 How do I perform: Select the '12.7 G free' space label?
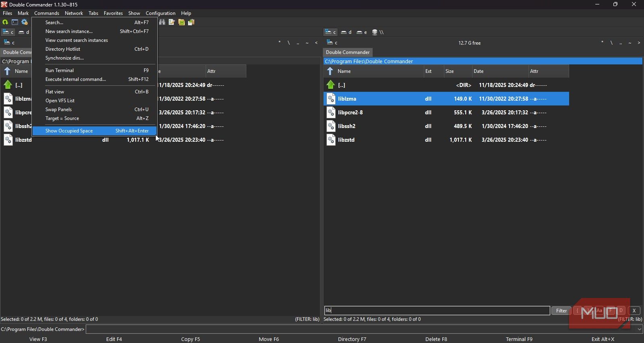[x=469, y=43]
